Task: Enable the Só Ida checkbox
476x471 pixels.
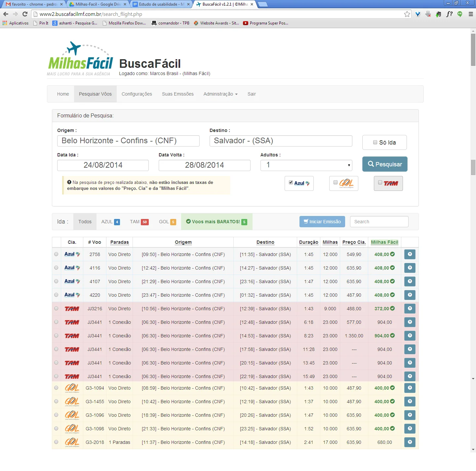Action: [x=375, y=142]
